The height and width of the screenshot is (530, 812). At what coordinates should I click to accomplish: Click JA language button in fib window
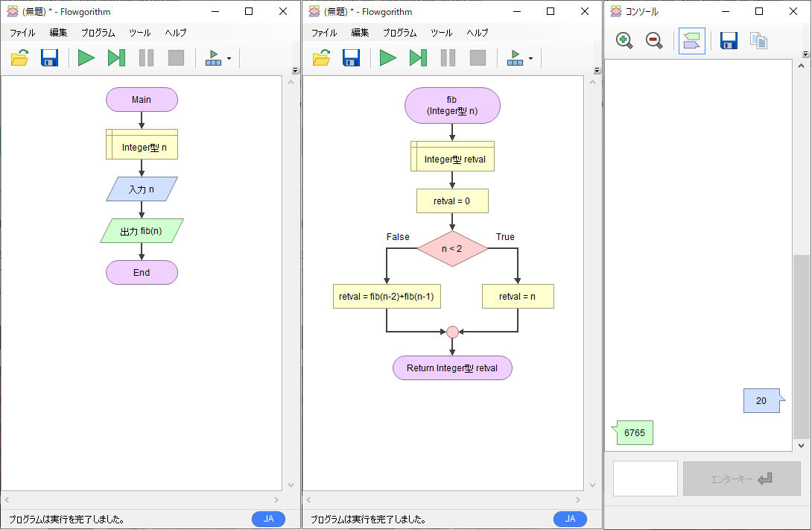coord(570,519)
